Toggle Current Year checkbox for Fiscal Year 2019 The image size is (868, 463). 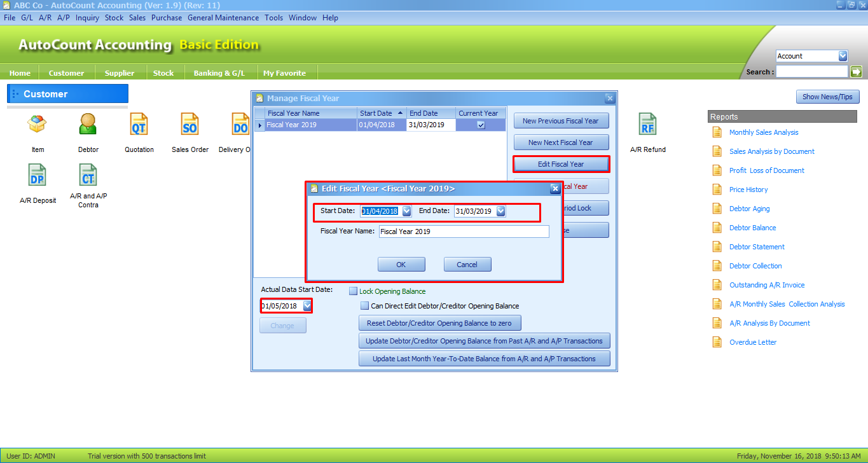pos(481,125)
